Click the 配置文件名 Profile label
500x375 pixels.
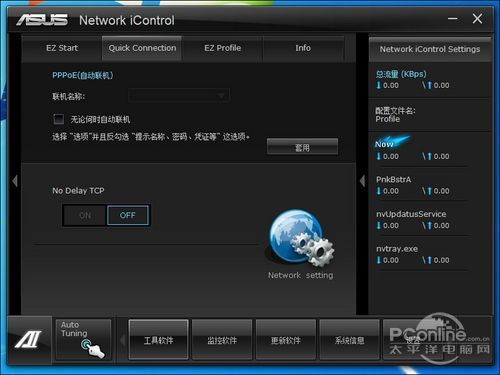395,115
